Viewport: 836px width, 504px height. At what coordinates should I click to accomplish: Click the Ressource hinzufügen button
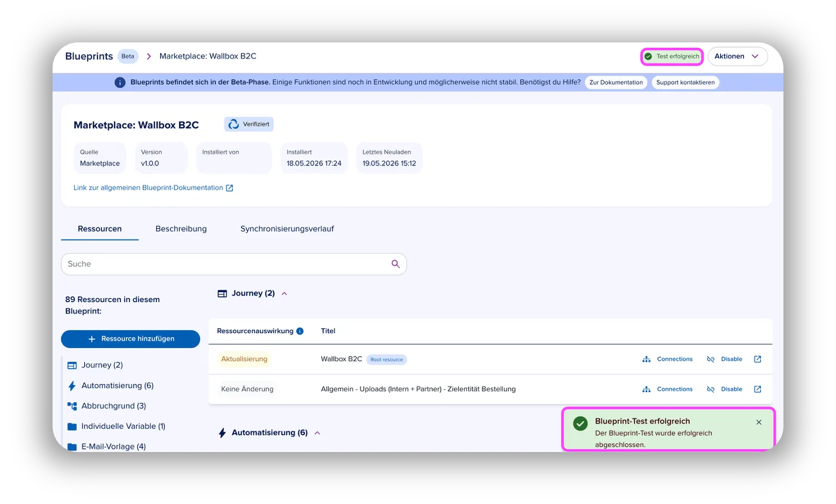click(x=130, y=339)
